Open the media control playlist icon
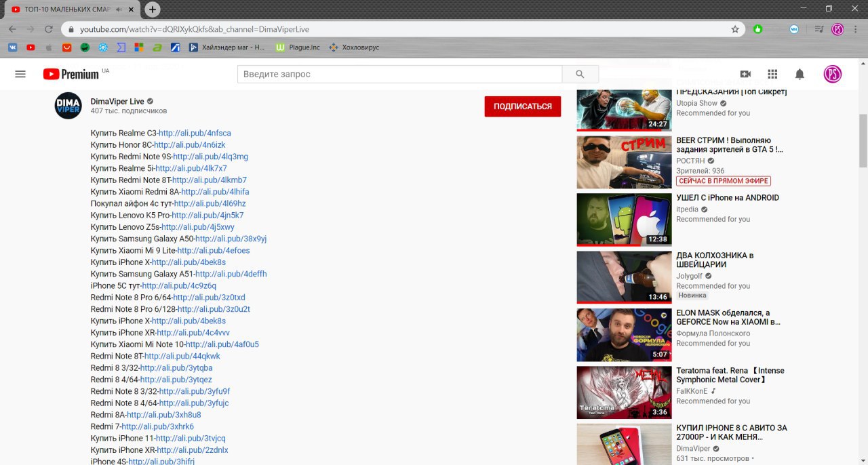 (819, 29)
